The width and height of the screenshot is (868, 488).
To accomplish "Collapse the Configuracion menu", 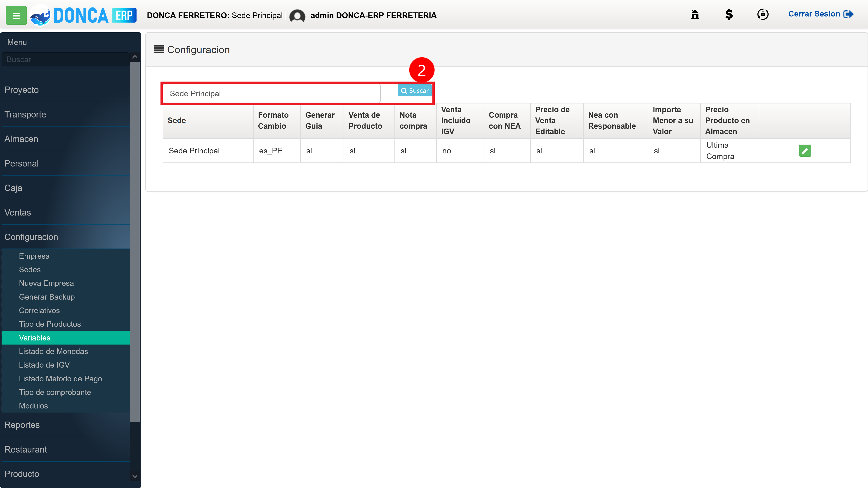I will pyautogui.click(x=66, y=237).
